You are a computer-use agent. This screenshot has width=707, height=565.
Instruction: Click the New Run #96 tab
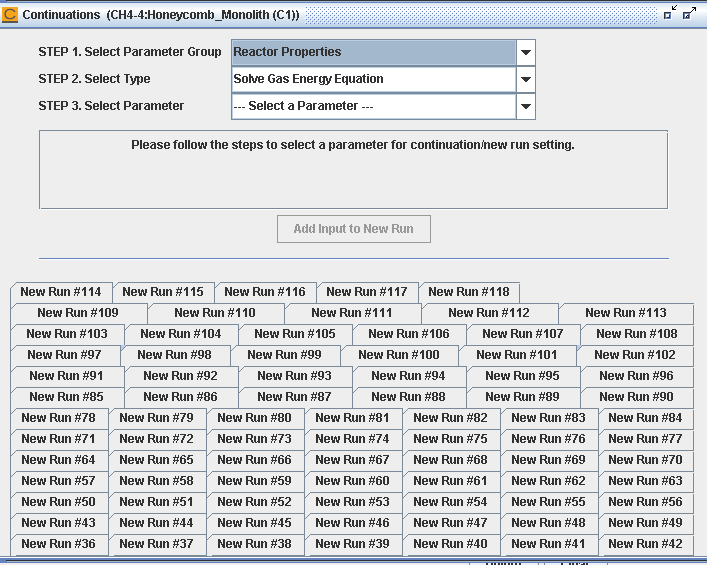[x=636, y=376]
